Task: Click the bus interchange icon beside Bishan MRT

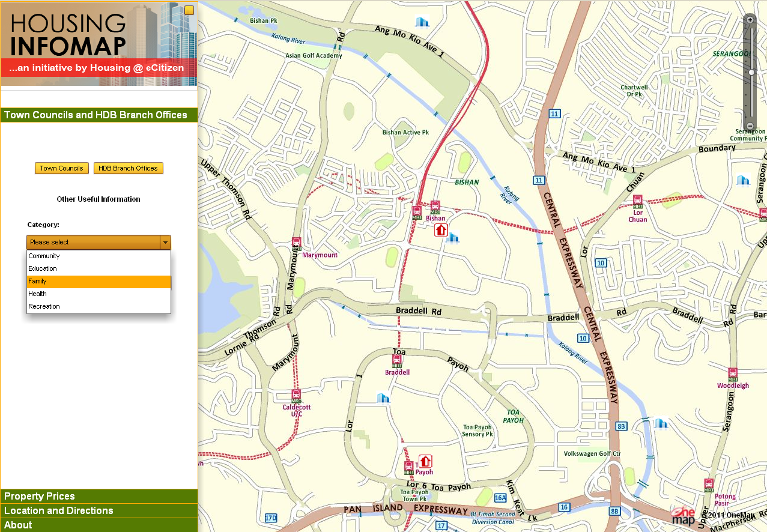Action: click(x=417, y=211)
